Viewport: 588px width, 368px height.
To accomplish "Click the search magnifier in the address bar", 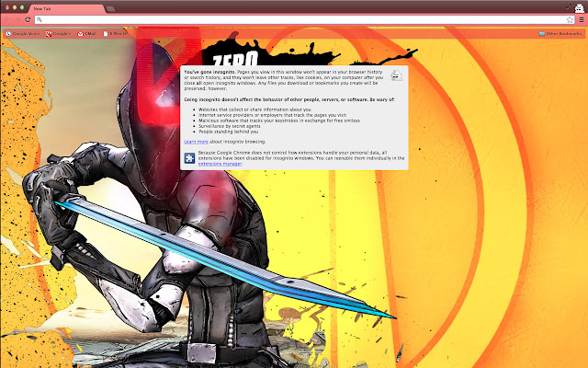I will 40,20.
